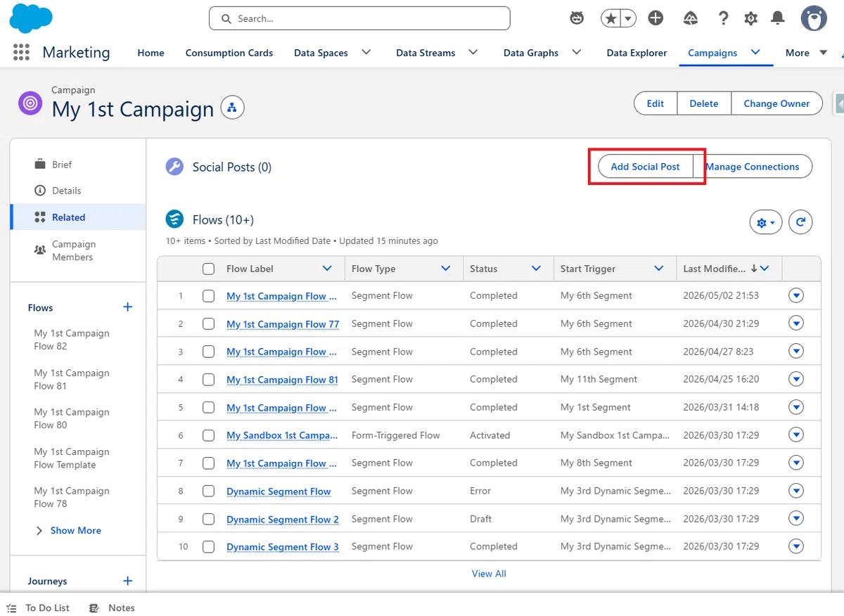Viewport: 844px width, 616px height.
Task: Open the Status column dropdown
Action: point(536,269)
